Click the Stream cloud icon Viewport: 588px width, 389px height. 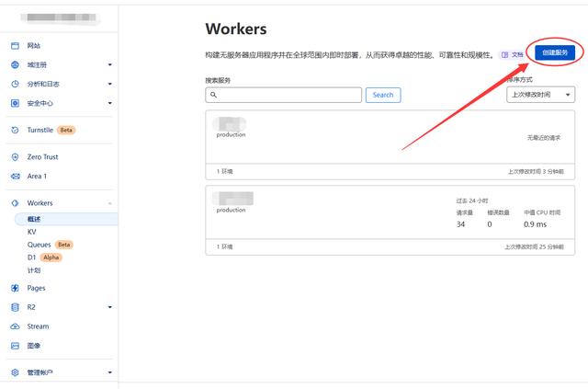tap(15, 326)
